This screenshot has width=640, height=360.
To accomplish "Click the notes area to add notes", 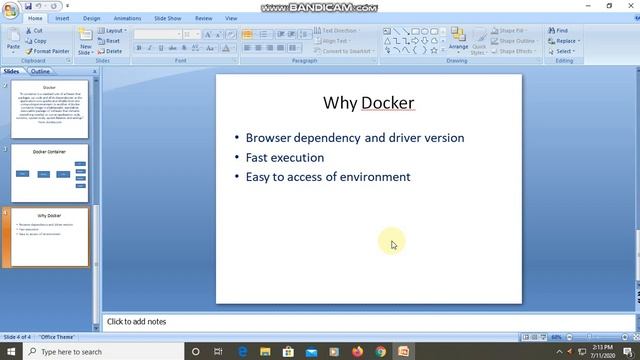I will [x=369, y=322].
